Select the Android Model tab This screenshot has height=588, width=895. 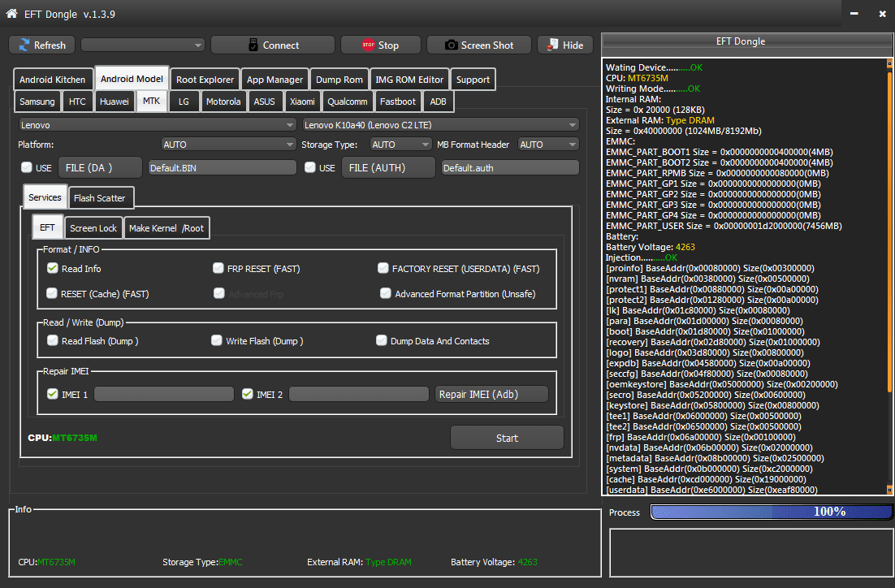pos(132,79)
